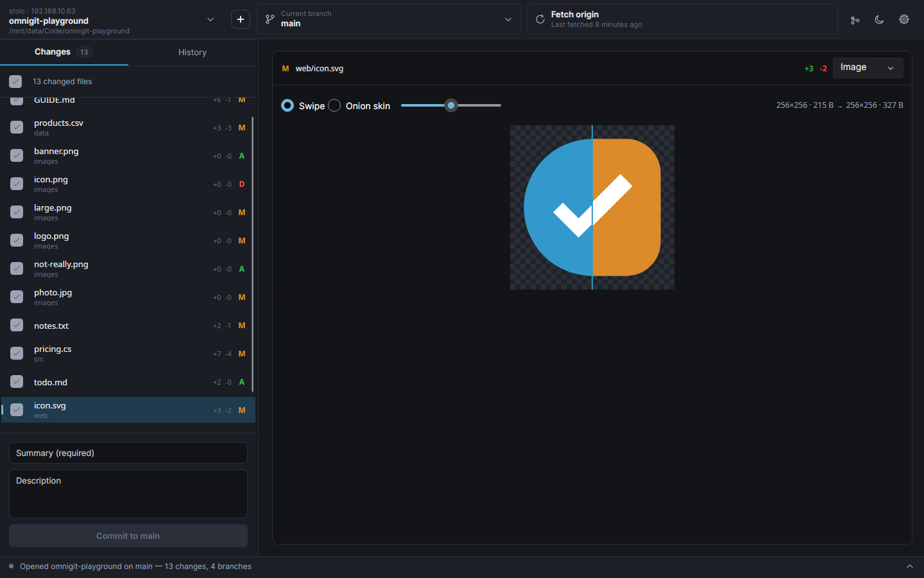Focus the Summary (required) input field
Viewport: 924px width, 578px height.
tap(128, 453)
